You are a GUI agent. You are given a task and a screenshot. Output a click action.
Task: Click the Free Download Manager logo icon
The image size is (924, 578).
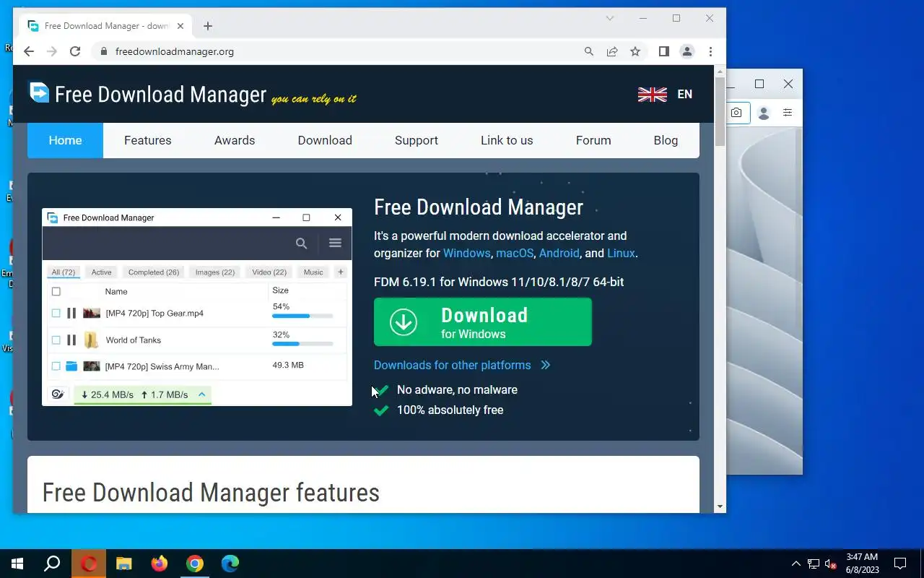39,92
